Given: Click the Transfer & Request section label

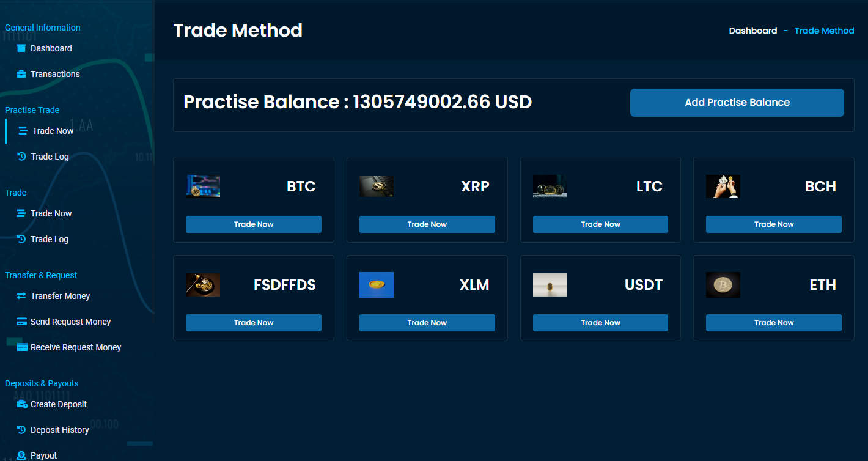Looking at the screenshot, I should [41, 275].
